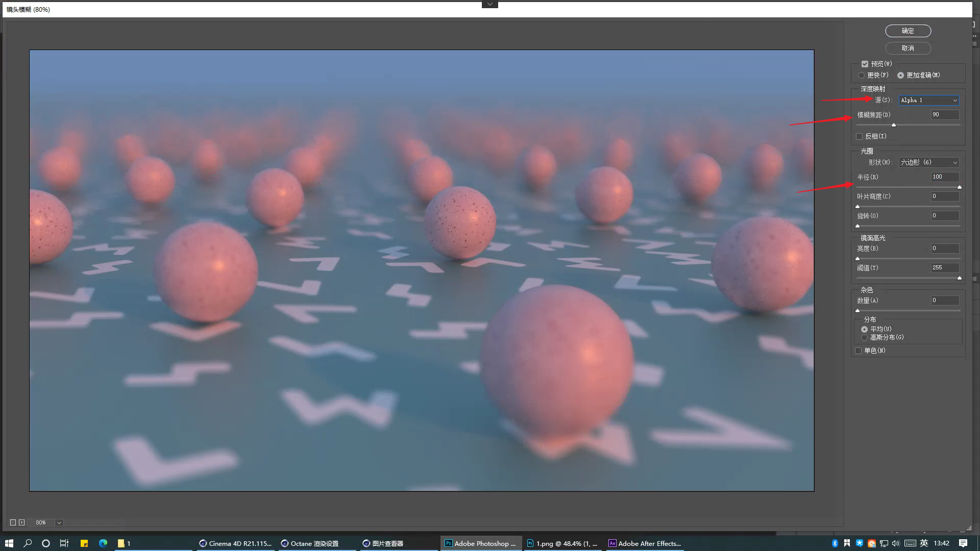Click the 叶片弯度 slider handle
This screenshot has height=551, width=980.
tap(857, 207)
